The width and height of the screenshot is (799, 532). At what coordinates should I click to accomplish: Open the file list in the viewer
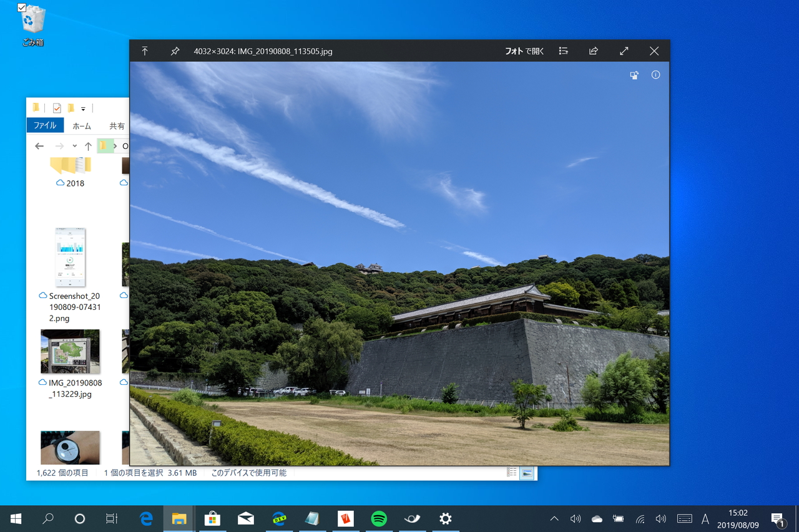563,51
